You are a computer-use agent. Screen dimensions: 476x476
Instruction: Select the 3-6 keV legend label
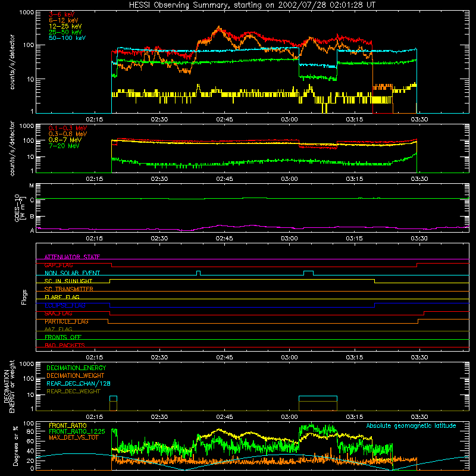[61, 14]
